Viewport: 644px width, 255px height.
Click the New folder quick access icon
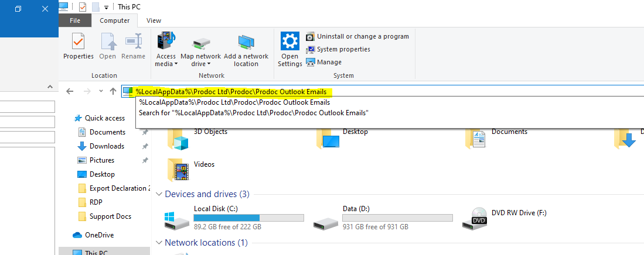pyautogui.click(x=96, y=6)
